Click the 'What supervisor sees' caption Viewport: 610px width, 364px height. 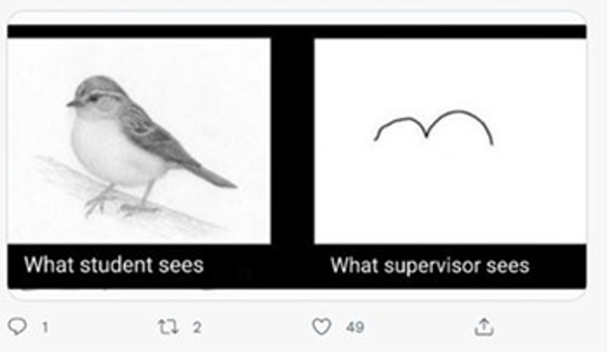[430, 266]
